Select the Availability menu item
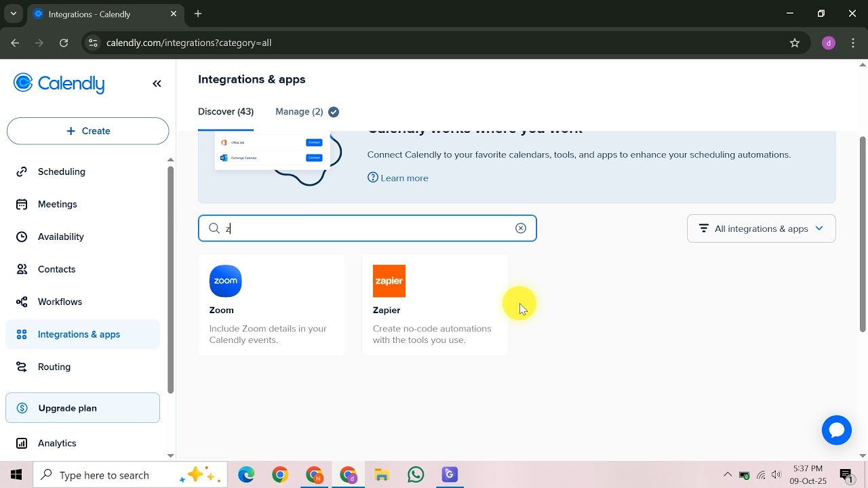Image resolution: width=868 pixels, height=488 pixels. [83, 237]
